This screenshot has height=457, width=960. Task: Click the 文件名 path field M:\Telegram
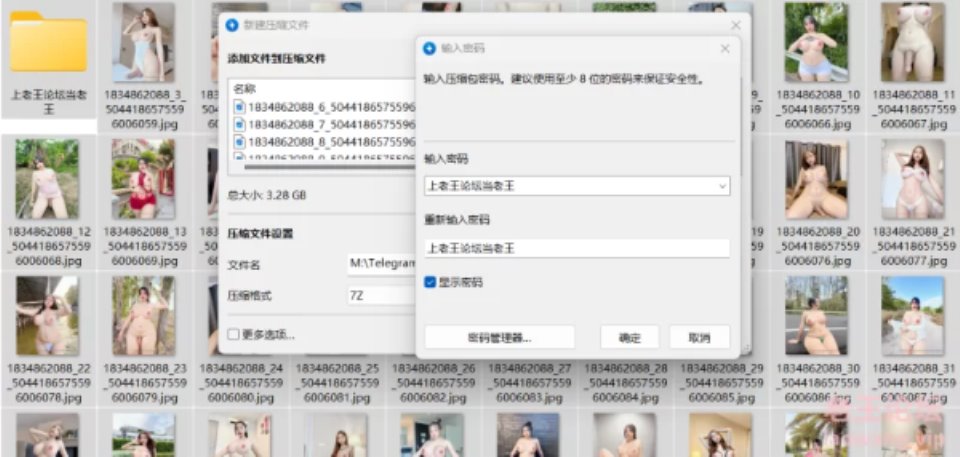tap(382, 264)
